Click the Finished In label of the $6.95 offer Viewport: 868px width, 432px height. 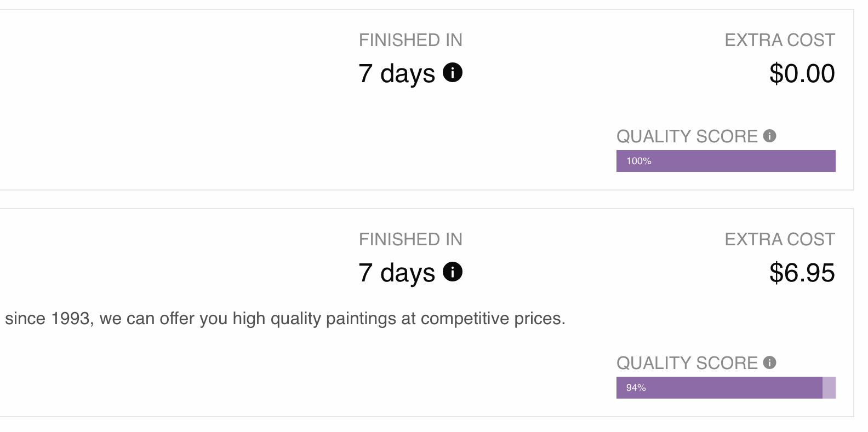click(x=410, y=239)
